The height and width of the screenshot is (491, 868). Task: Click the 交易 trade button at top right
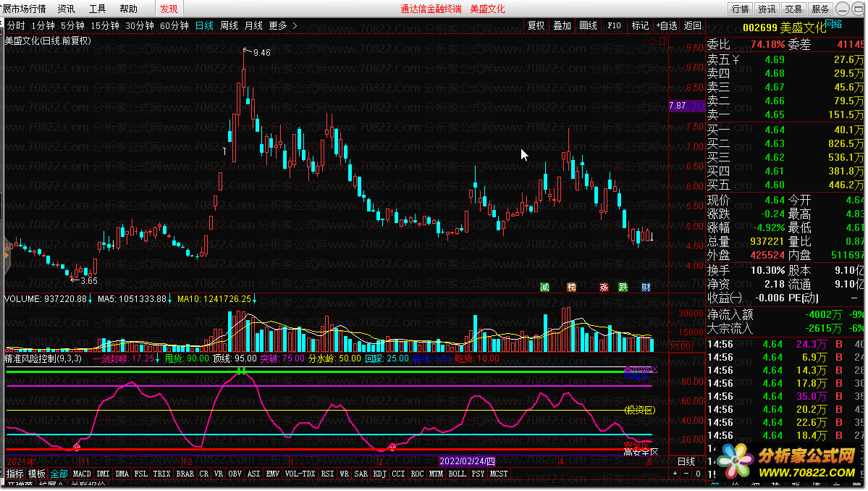pos(793,9)
